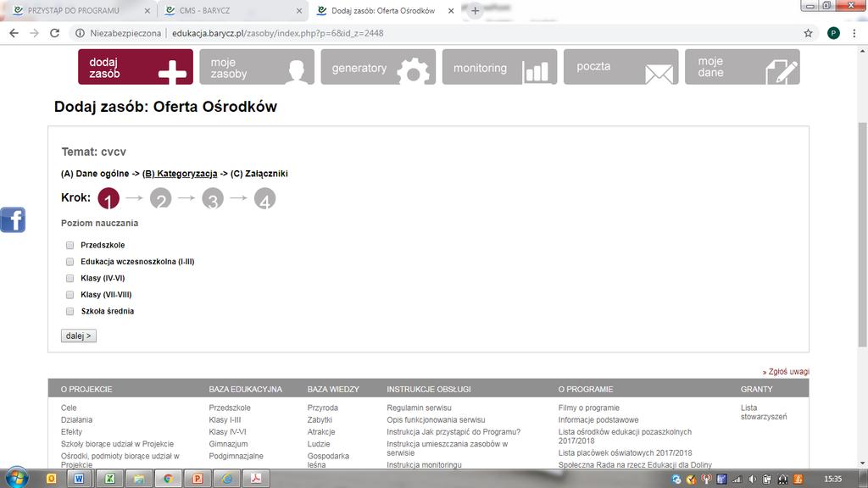Screen dimensions: 868x488
Task: Open 'Szkoły biorące udział w Projekcie' link
Action: (x=117, y=444)
